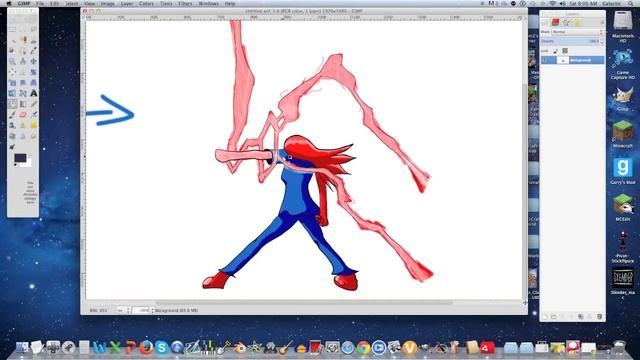This screenshot has width=640, height=360.
Task: Click the duplicate layer button
Action: (x=580, y=316)
